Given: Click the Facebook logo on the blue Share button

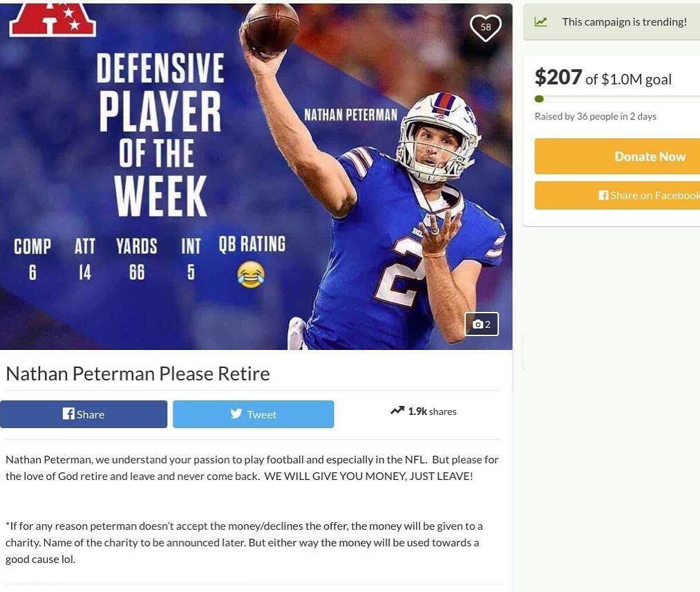Looking at the screenshot, I should pos(68,414).
